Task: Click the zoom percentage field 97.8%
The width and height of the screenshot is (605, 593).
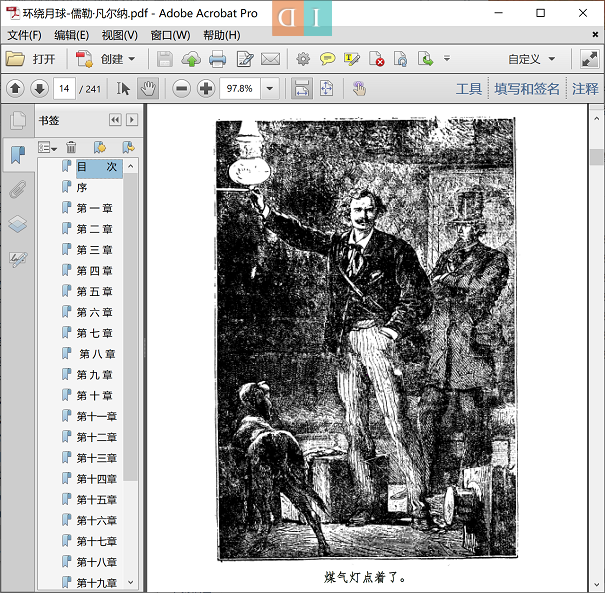Action: (240, 89)
